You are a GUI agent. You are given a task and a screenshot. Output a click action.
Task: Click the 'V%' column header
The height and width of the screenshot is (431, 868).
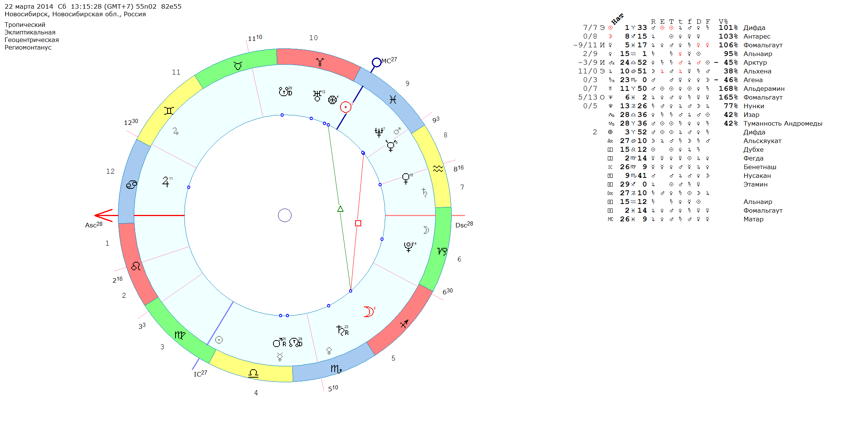(723, 22)
